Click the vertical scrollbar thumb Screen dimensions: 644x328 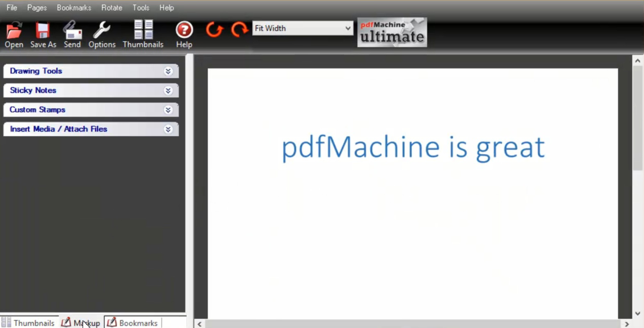point(637,118)
